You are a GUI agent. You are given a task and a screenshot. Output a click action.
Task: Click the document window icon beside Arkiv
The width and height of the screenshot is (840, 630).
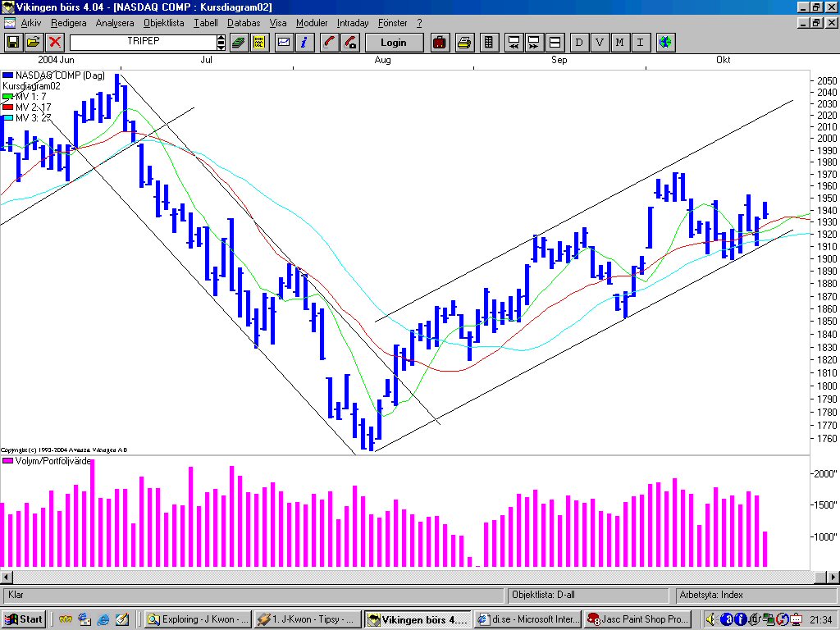coord(10,23)
